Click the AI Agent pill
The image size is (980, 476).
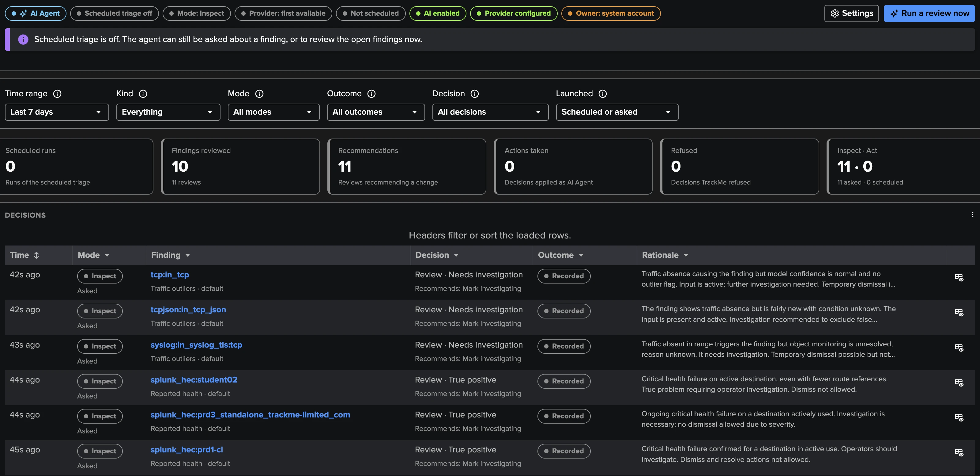point(36,13)
